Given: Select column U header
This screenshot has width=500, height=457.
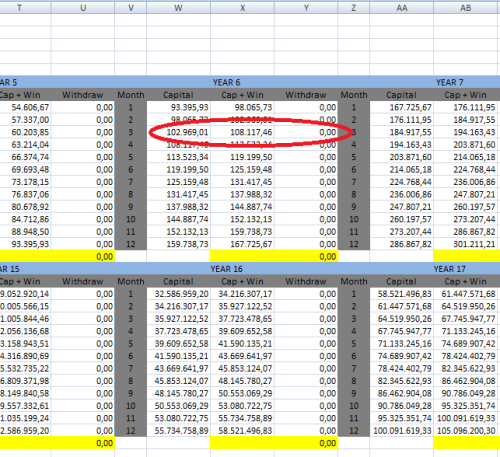Looking at the screenshot, I should pyautogui.click(x=83, y=8).
